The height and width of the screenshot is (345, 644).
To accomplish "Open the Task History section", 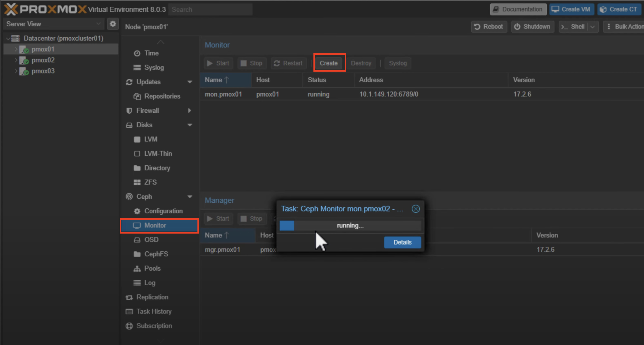I will coord(154,311).
